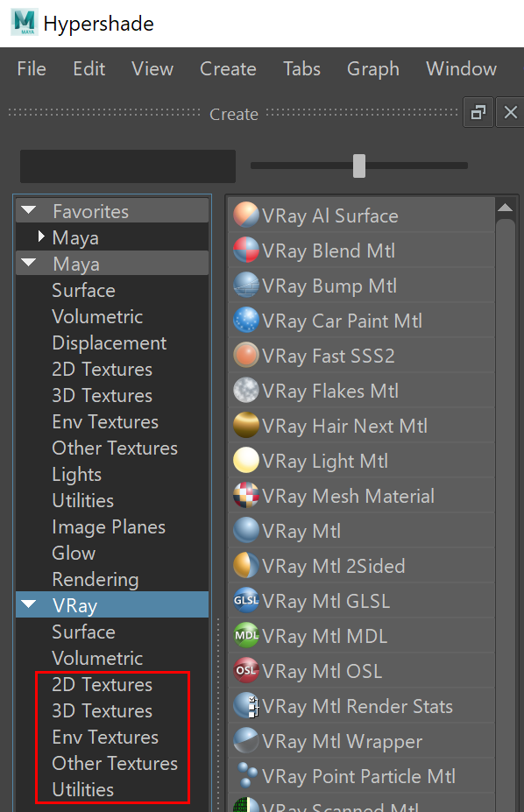524x812 pixels.
Task: Select the Glow category
Action: click(x=74, y=553)
